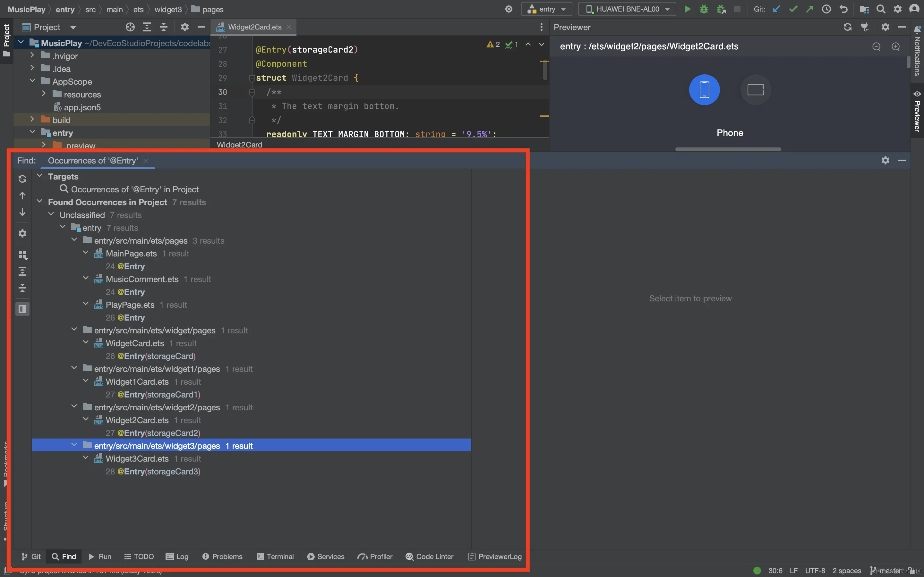Screen dimensions: 924x577
Task: Collapse the MainPage.ets results node
Action: coord(86,253)
